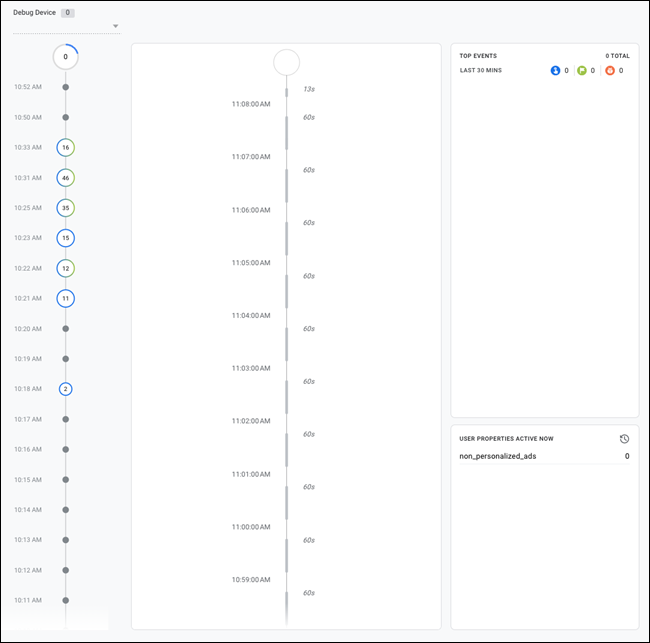This screenshot has width=650, height=643.
Task: Click the blue events icon in Top Events
Action: (555, 70)
